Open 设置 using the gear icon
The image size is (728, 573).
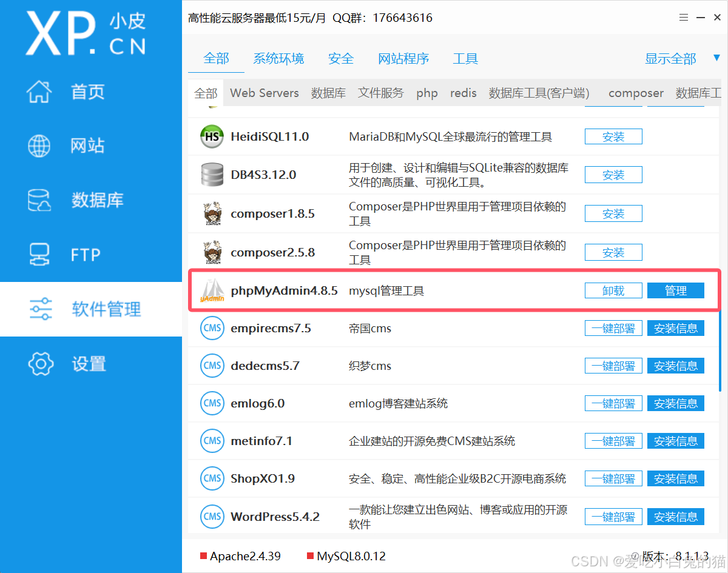pyautogui.click(x=40, y=364)
